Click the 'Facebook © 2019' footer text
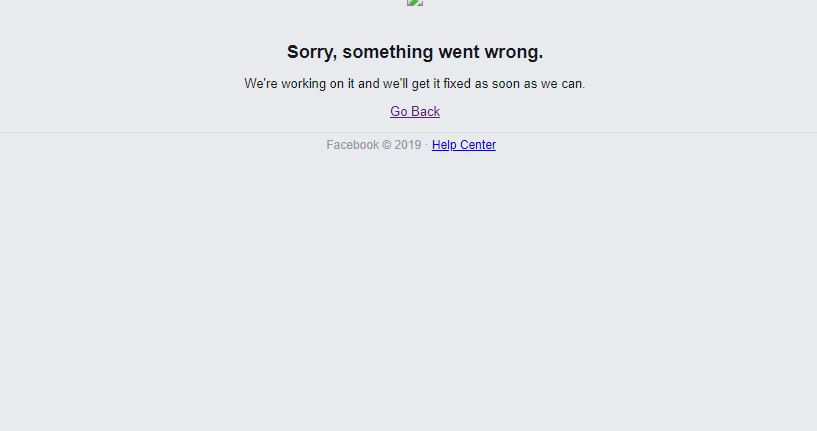Image resolution: width=817 pixels, height=431 pixels. 374,145
